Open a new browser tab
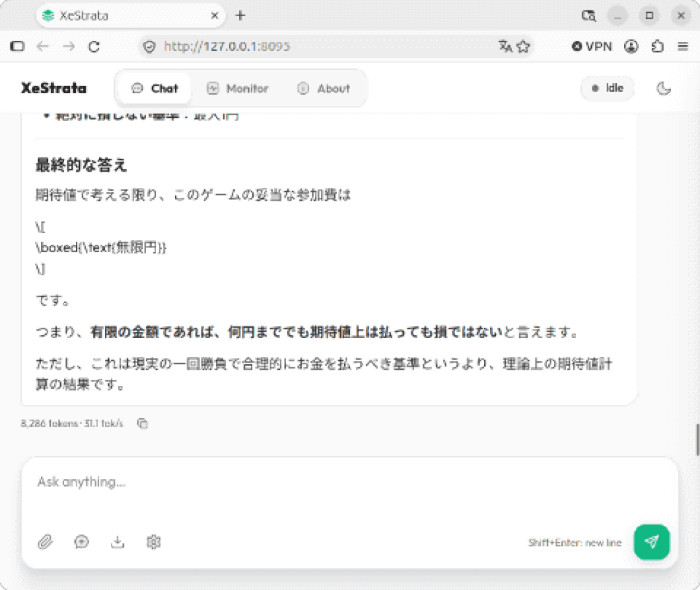This screenshot has height=590, width=700. [240, 16]
